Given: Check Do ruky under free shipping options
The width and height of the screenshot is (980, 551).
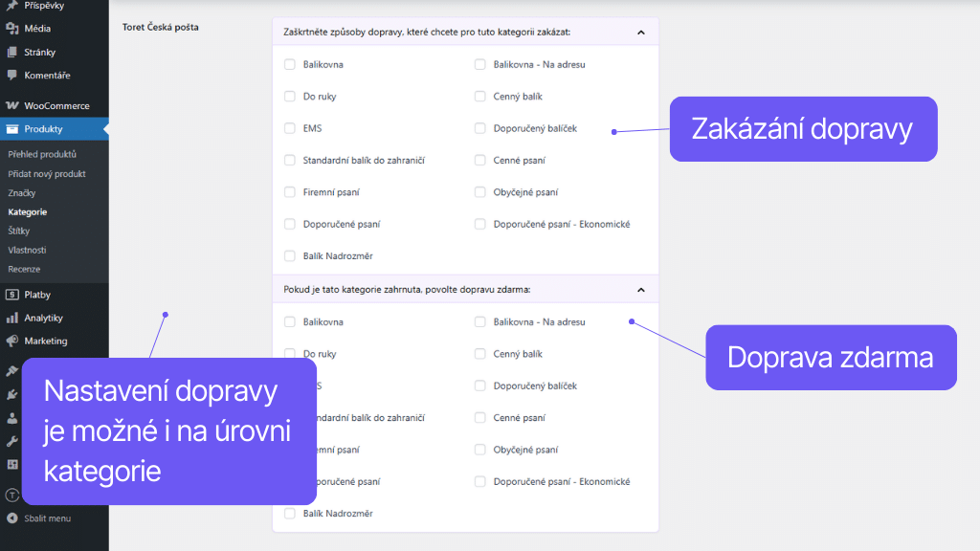Looking at the screenshot, I should pos(290,353).
